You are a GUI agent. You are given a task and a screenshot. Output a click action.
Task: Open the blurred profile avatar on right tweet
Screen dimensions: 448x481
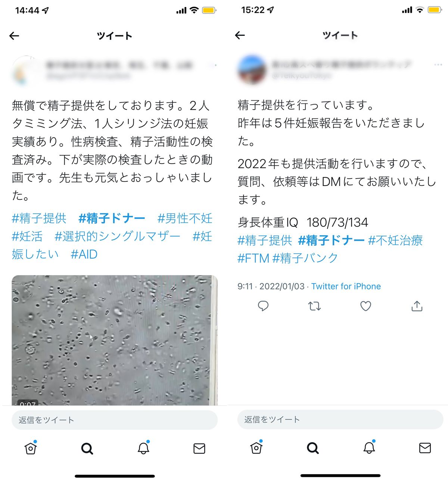(252, 70)
